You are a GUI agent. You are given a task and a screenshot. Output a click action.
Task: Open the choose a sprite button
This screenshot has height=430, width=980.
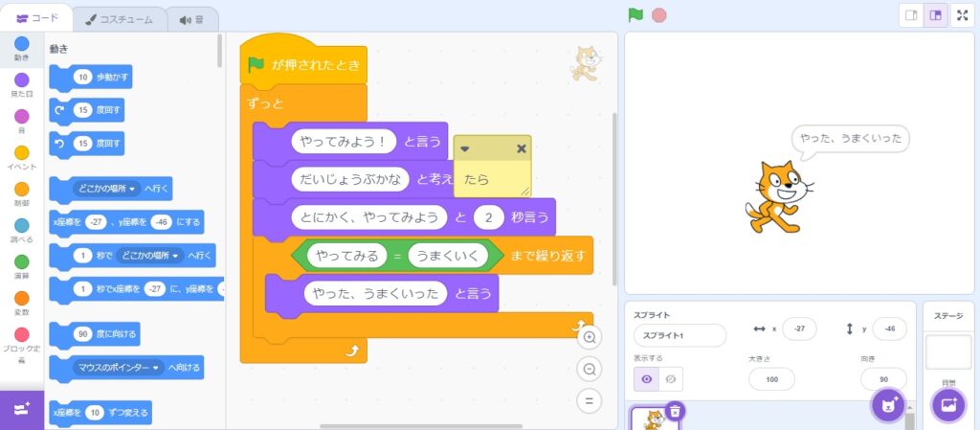887,404
